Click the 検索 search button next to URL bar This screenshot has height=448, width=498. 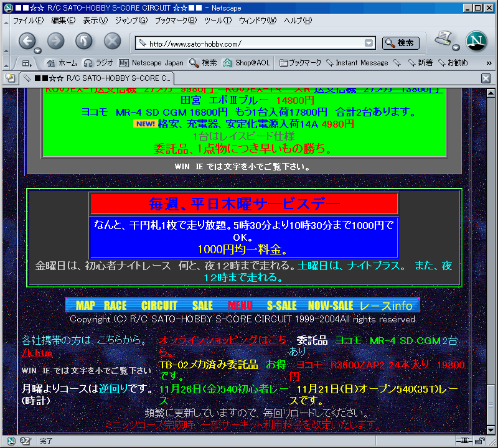[400, 43]
